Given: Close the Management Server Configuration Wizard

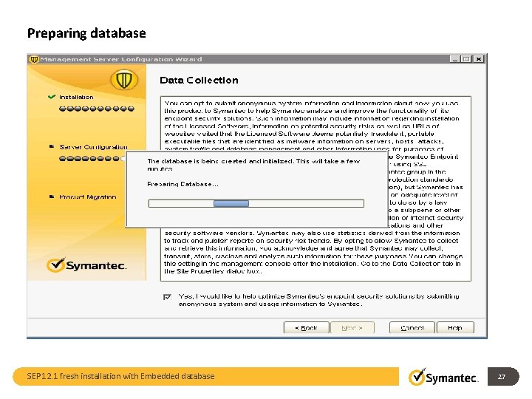Looking at the screenshot, I should [478, 59].
